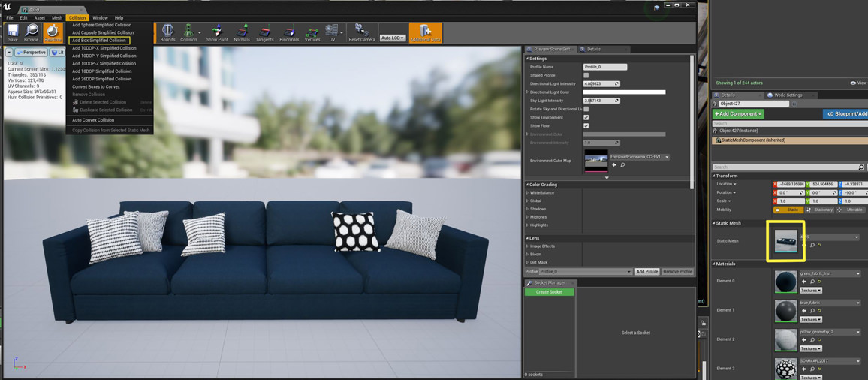This screenshot has width=868, height=380.
Task: Use selected asset arrow for Element 1
Action: 803,311
